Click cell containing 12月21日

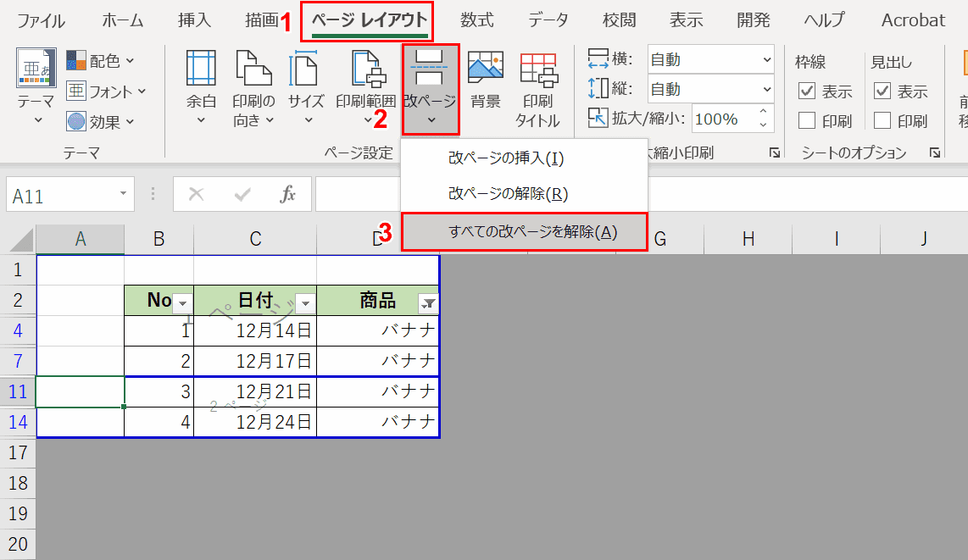click(x=255, y=391)
